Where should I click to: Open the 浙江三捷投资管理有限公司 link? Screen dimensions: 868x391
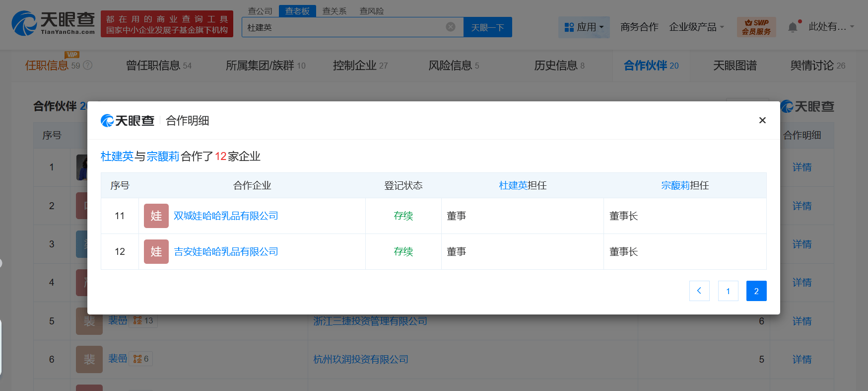point(370,321)
